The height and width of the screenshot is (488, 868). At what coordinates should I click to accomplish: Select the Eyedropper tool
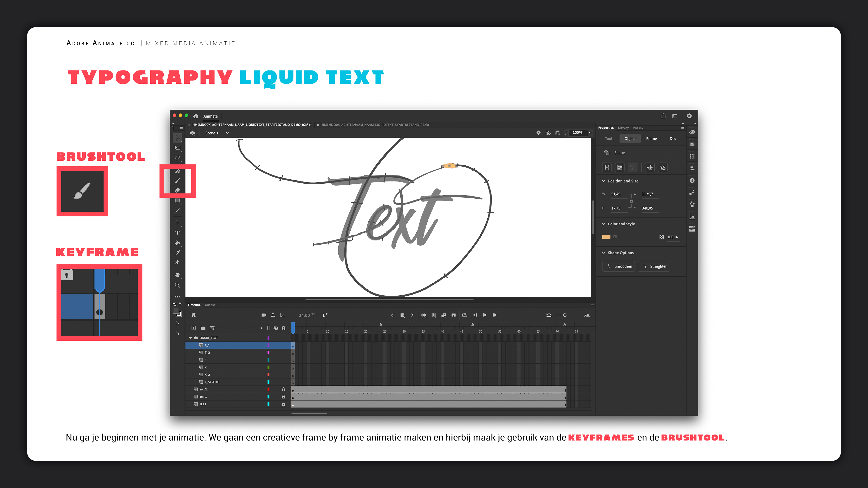[178, 253]
